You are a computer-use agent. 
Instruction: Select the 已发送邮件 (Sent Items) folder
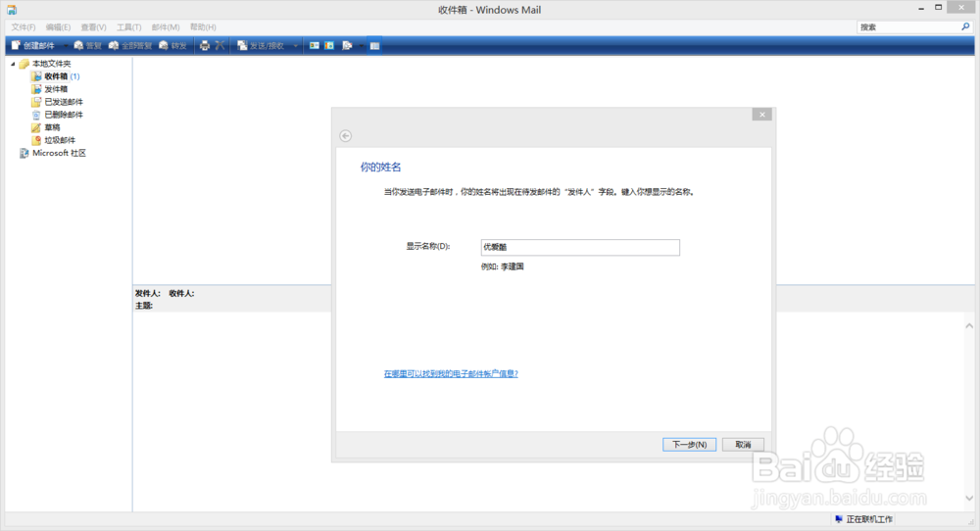point(63,102)
